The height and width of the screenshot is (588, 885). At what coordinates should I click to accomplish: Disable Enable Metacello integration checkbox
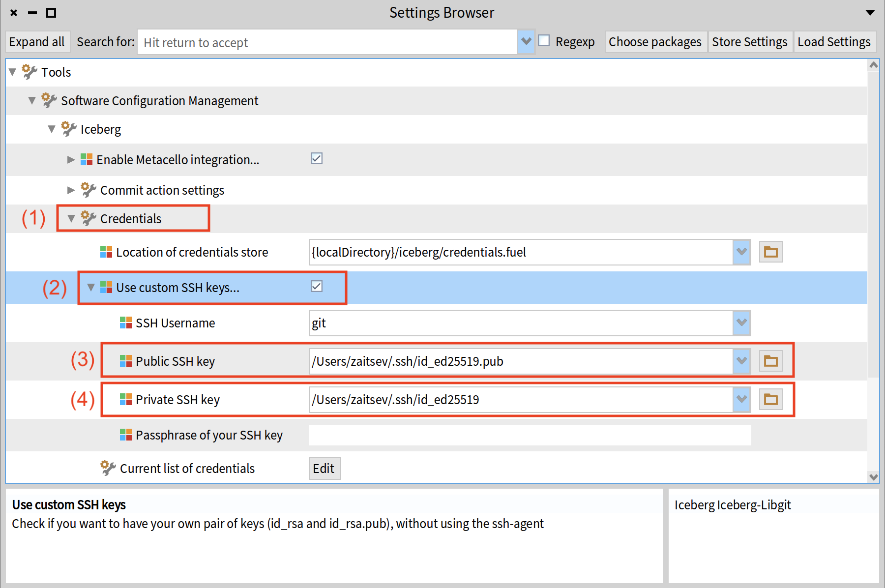point(317,158)
